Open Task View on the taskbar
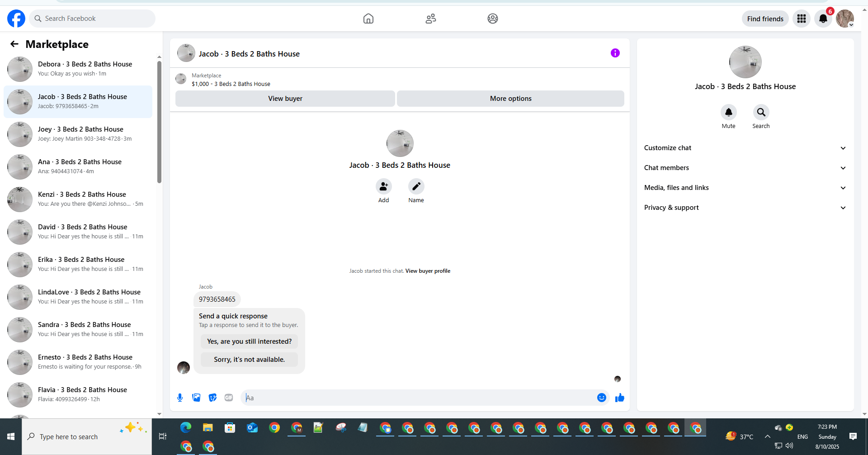Screen dimensions: 868x455 [x=163, y=436]
